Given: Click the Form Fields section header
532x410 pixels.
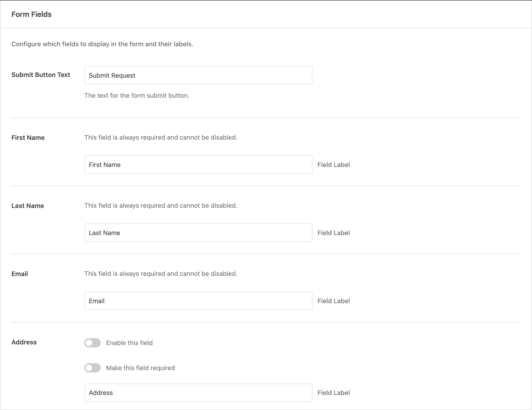Looking at the screenshot, I should (31, 14).
